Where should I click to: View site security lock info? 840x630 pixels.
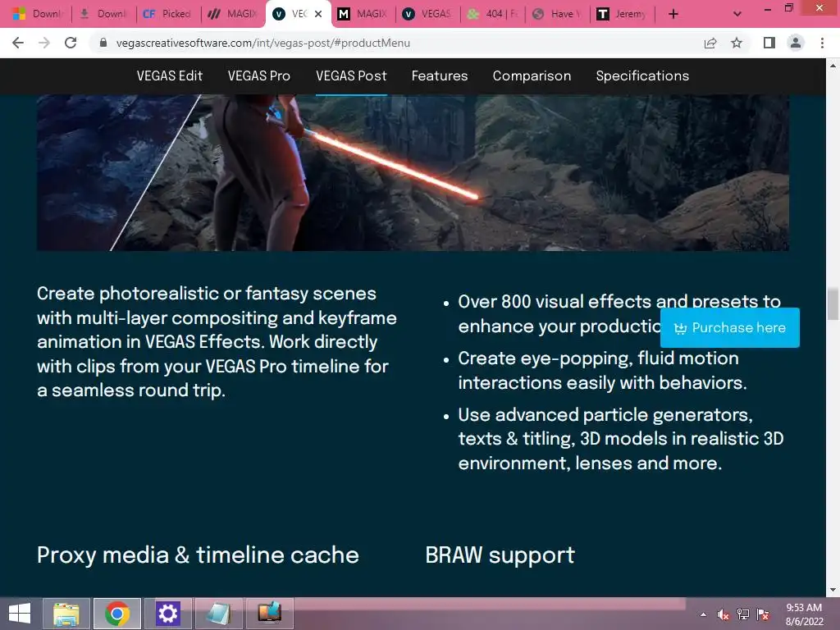point(103,43)
